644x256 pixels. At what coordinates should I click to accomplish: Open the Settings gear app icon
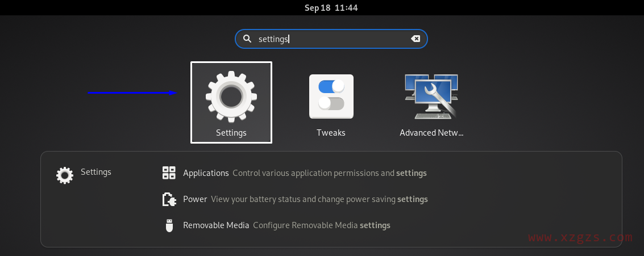click(x=231, y=96)
